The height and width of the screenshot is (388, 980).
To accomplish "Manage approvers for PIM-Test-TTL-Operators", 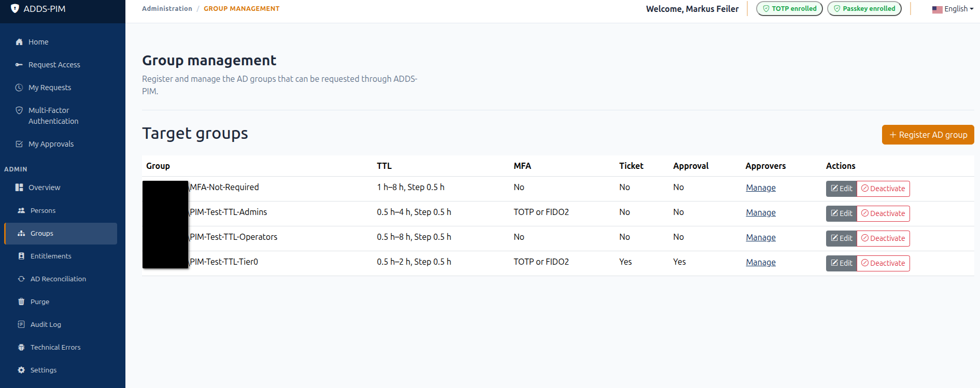I will coord(761,237).
